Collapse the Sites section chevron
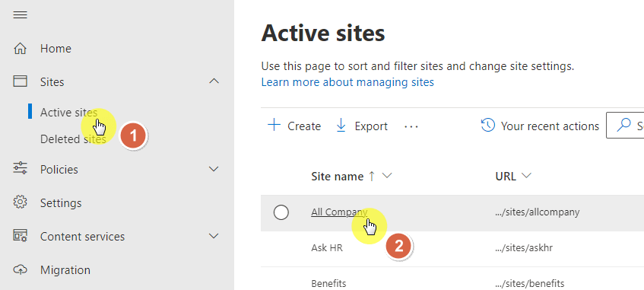644x290 pixels. [x=214, y=81]
